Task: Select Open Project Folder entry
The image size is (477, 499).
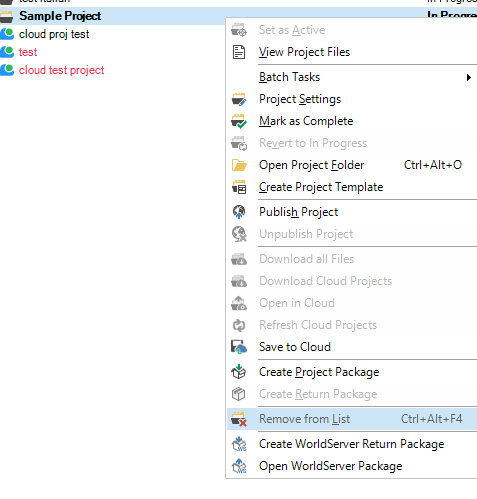Action: click(352, 165)
